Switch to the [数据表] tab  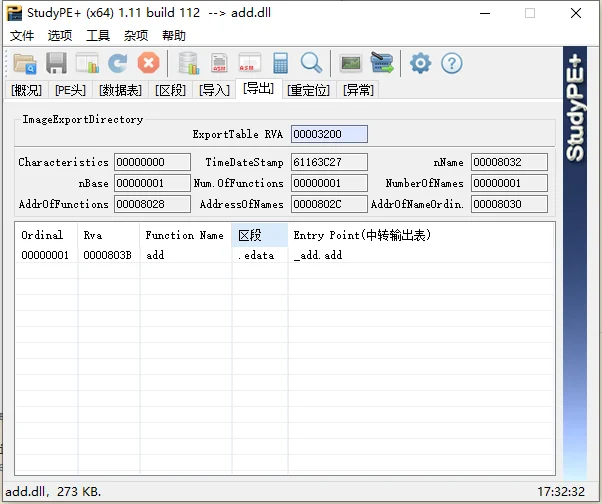[120, 90]
